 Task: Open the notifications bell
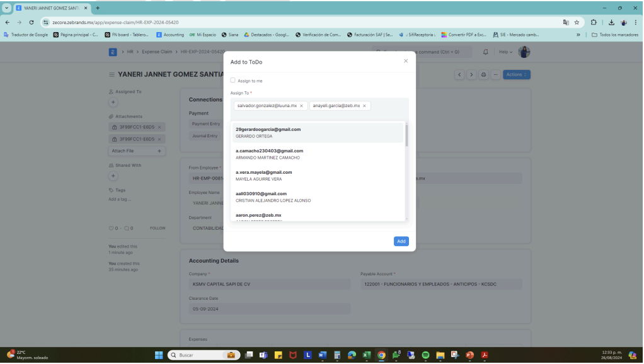click(x=486, y=52)
